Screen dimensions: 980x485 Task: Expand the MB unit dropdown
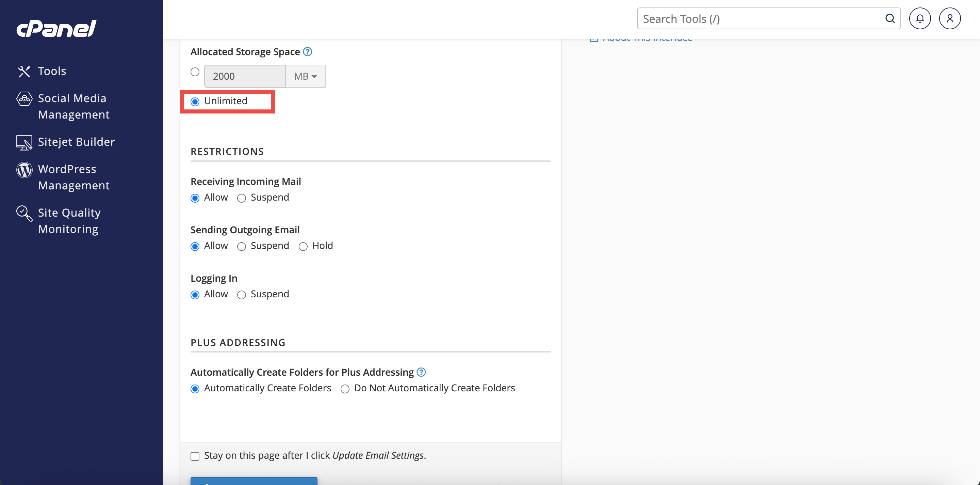click(305, 76)
